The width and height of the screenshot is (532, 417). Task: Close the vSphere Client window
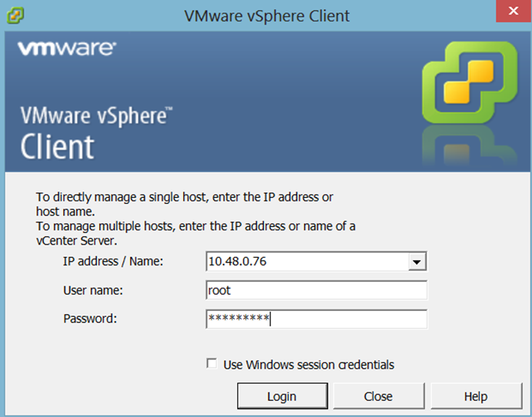(x=514, y=11)
